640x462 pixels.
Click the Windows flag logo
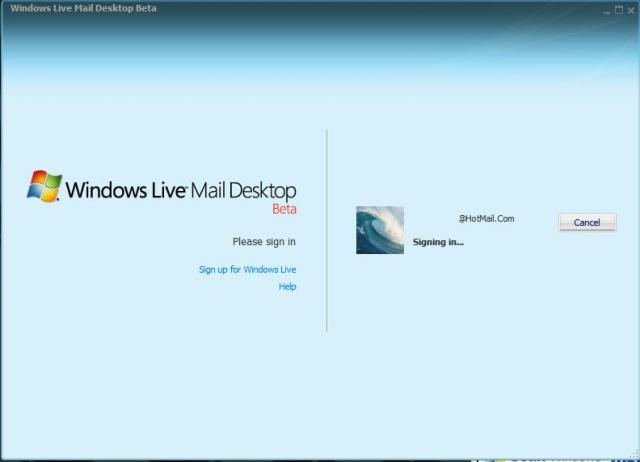(x=45, y=186)
